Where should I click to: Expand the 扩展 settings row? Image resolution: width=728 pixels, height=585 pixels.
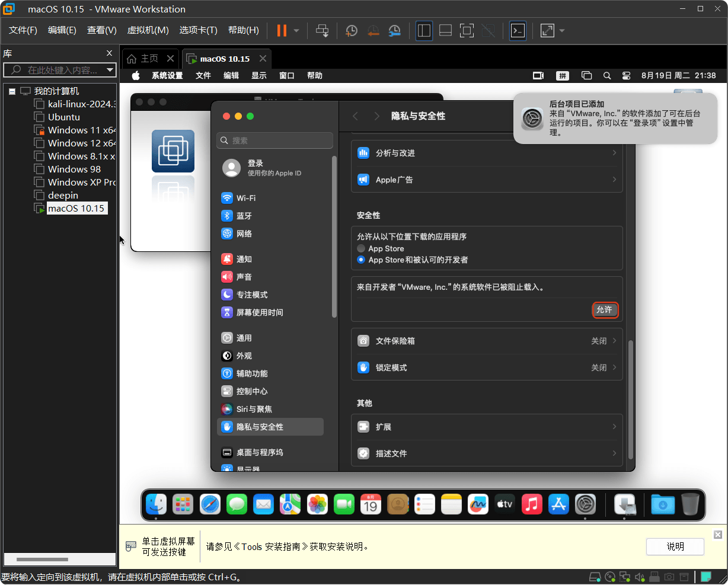pos(486,426)
